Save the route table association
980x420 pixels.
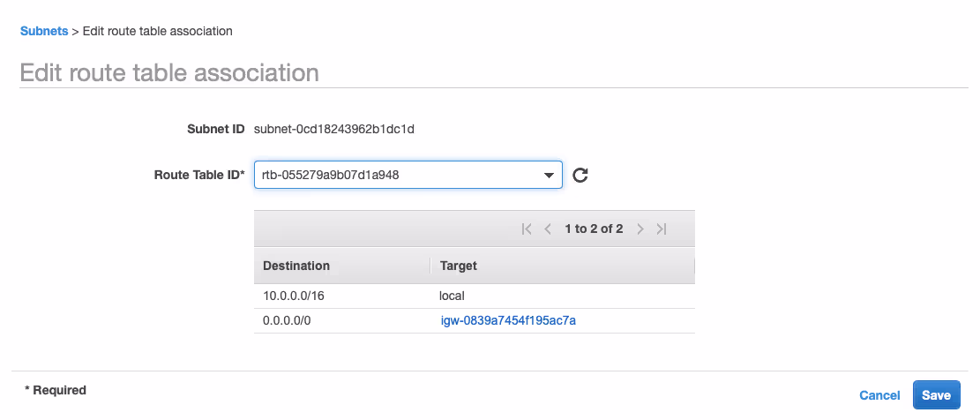(936, 395)
